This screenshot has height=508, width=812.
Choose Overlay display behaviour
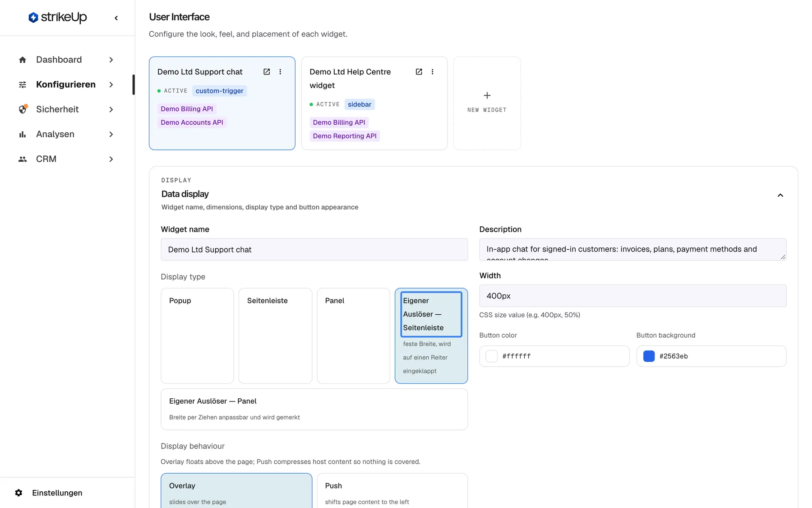click(236, 491)
